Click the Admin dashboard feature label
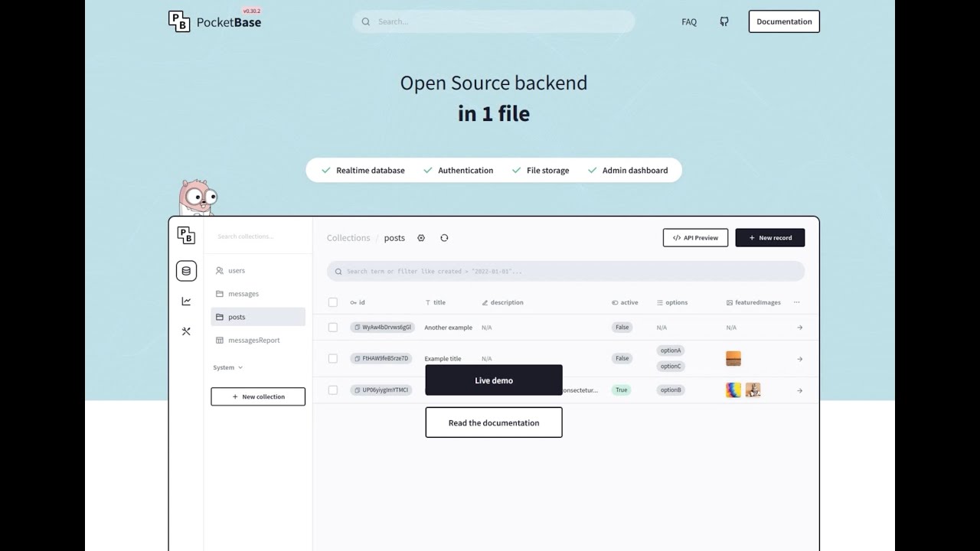 click(x=635, y=171)
